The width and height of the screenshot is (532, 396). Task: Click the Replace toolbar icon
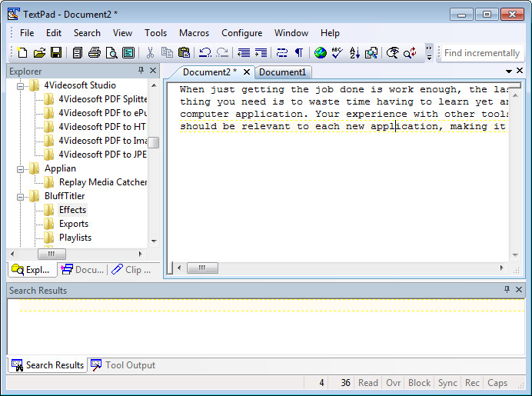(x=410, y=52)
